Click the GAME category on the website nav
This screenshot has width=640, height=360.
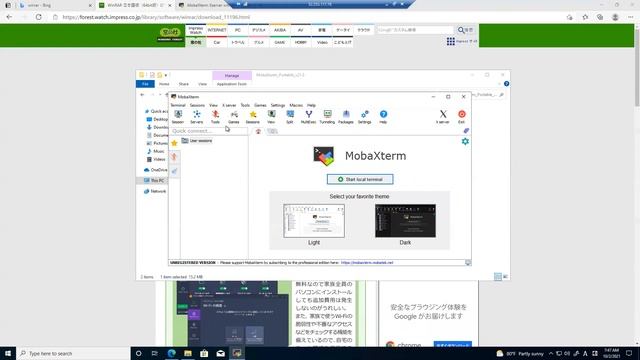tap(280, 42)
